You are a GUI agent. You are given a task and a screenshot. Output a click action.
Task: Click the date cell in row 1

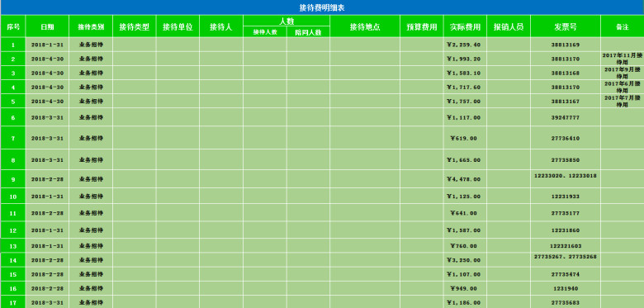47,45
